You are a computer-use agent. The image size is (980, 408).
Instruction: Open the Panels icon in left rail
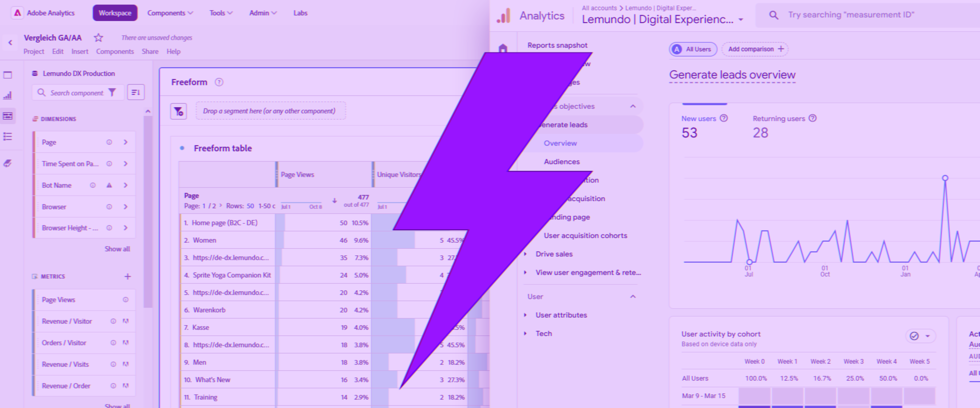tap(8, 75)
